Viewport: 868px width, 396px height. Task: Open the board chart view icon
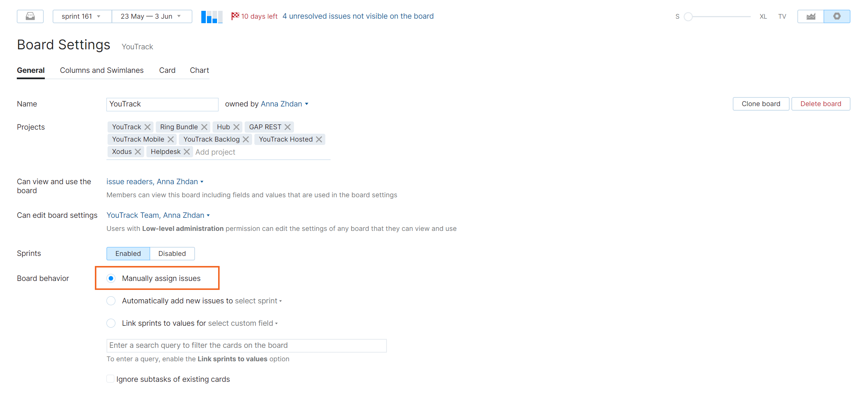point(810,16)
